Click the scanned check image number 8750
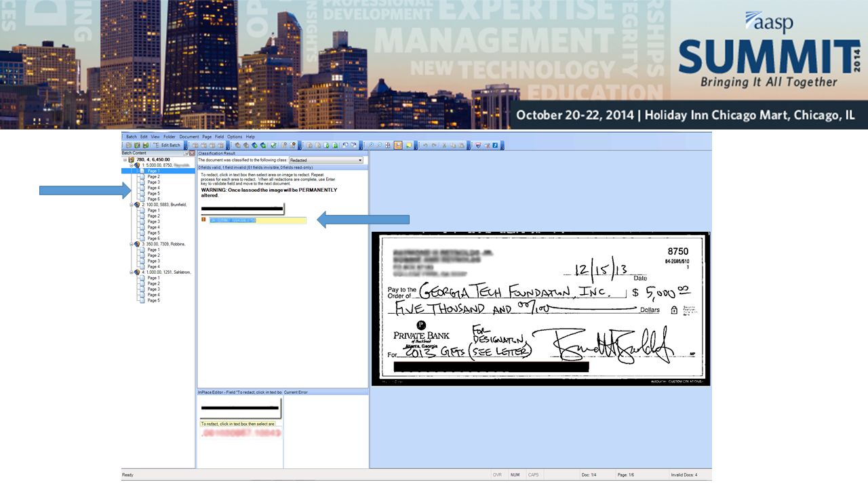Viewport: 868px width, 488px height. click(677, 251)
